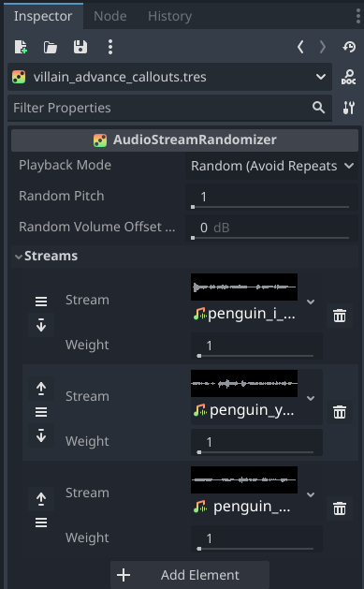The height and width of the screenshot is (589, 364).
Task: Save resource with the floppy disk icon
Action: (x=80, y=48)
